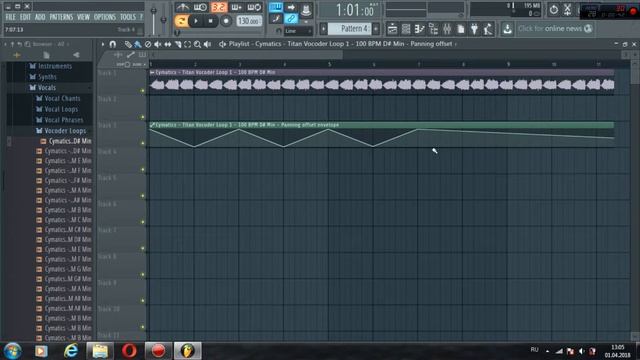Open the OPTIONS menu
This screenshot has width=640, height=360.
[x=105, y=17]
